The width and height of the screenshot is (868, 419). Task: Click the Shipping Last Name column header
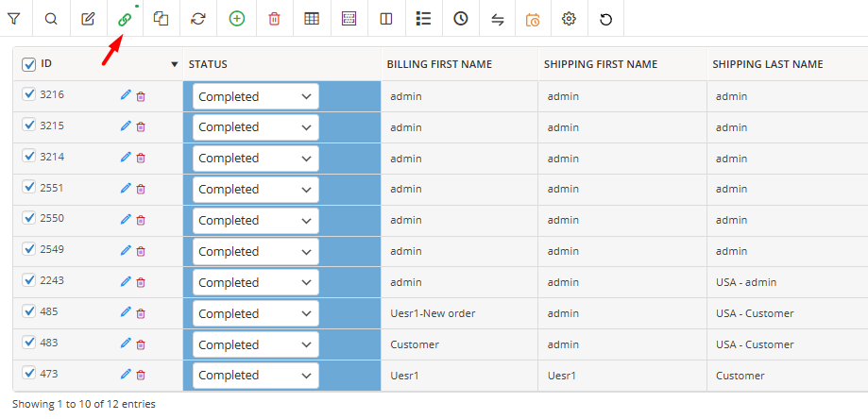coord(768,64)
